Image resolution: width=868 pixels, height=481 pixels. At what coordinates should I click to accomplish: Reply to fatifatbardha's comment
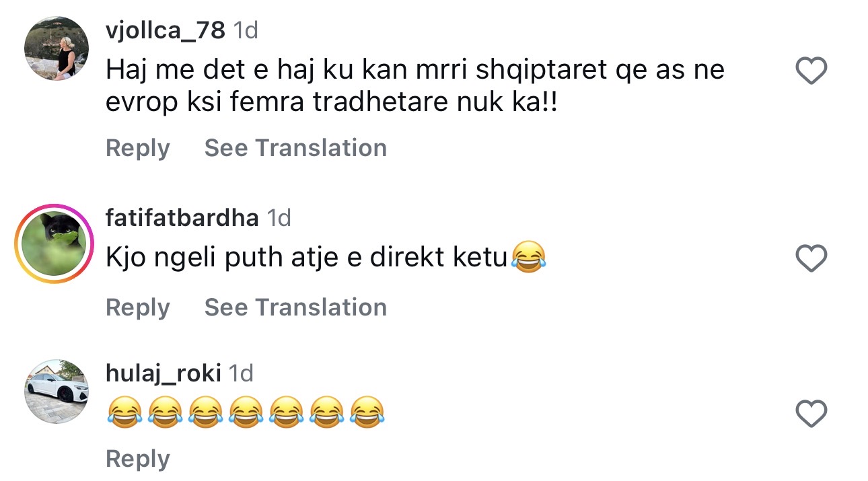[137, 307]
